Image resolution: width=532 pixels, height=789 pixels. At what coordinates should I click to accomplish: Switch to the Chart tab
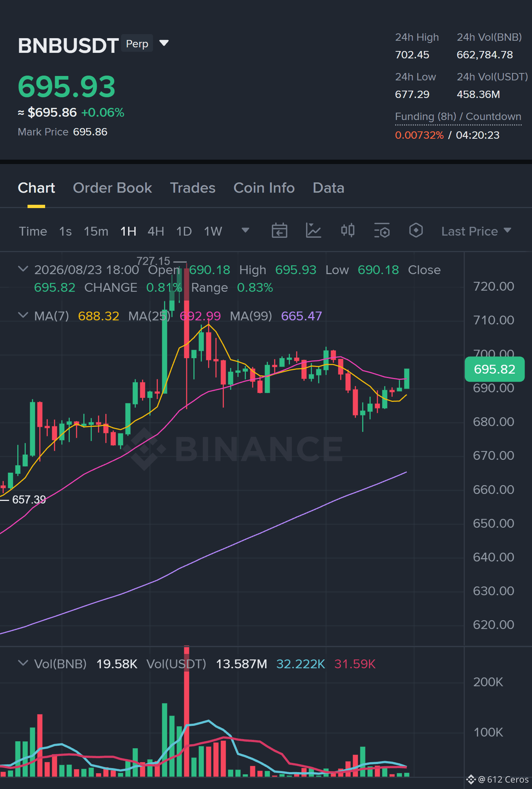coord(36,188)
